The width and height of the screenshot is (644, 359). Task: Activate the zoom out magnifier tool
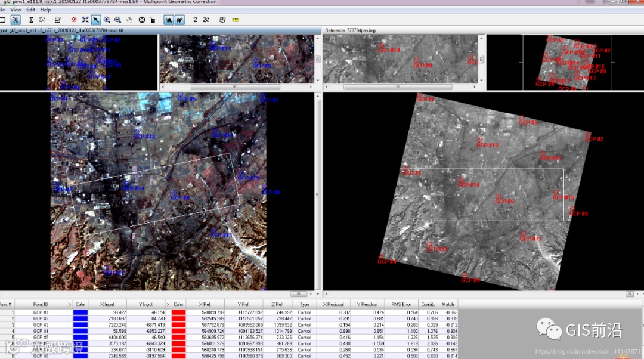(x=118, y=20)
